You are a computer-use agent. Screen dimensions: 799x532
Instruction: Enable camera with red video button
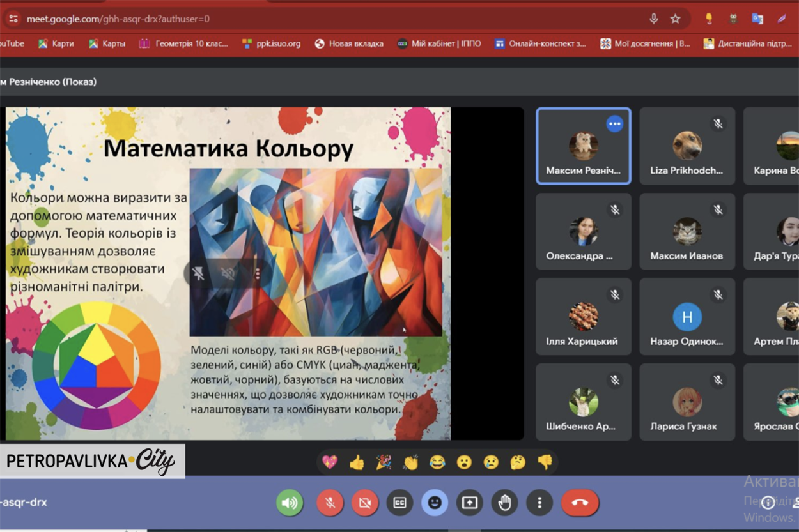(364, 503)
